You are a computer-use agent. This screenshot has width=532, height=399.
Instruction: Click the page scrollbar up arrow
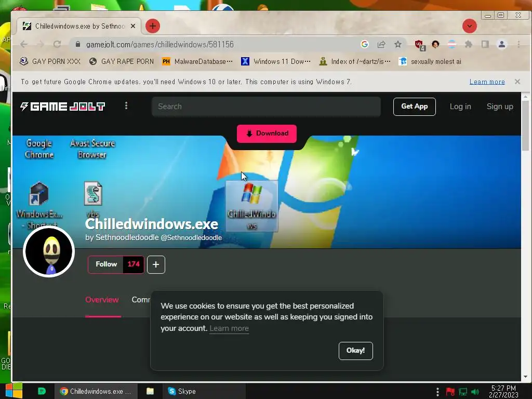pos(525,97)
